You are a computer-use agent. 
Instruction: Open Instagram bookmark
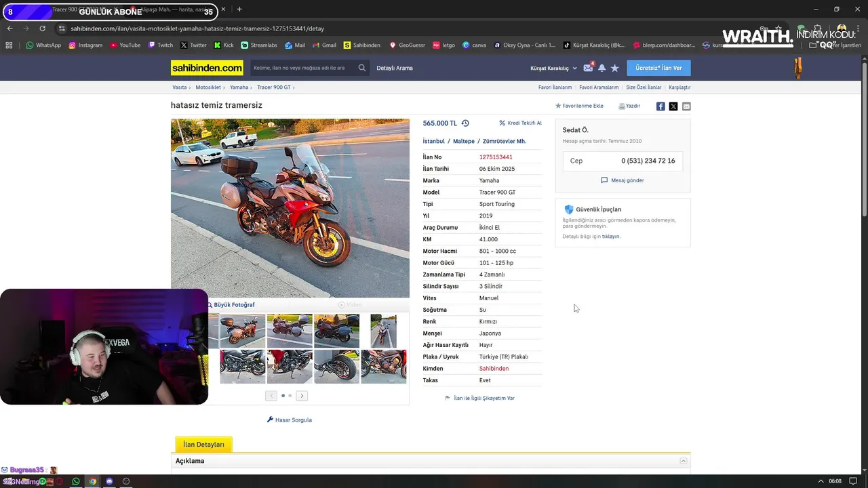tap(85, 45)
